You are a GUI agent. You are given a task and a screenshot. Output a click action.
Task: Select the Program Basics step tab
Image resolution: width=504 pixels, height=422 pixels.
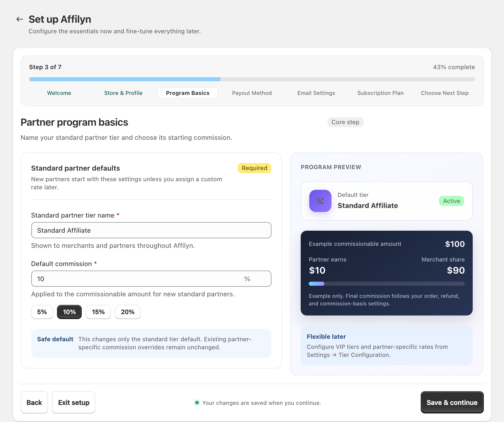(x=188, y=93)
